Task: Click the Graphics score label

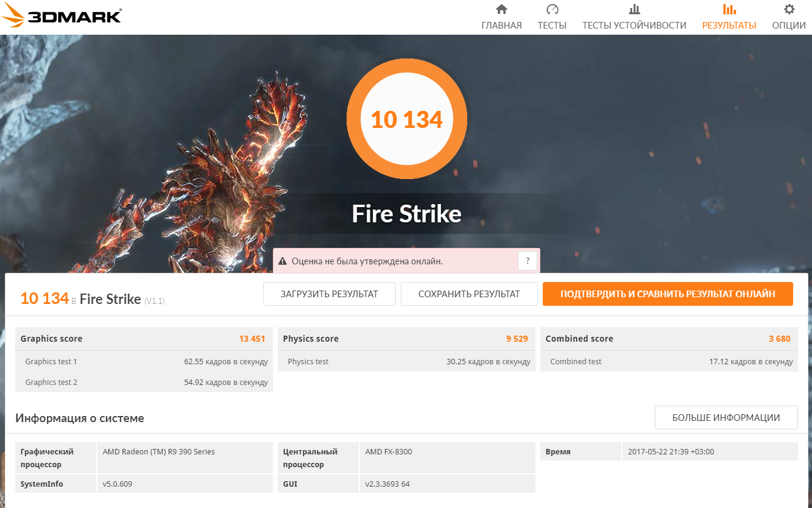Action: 51,339
